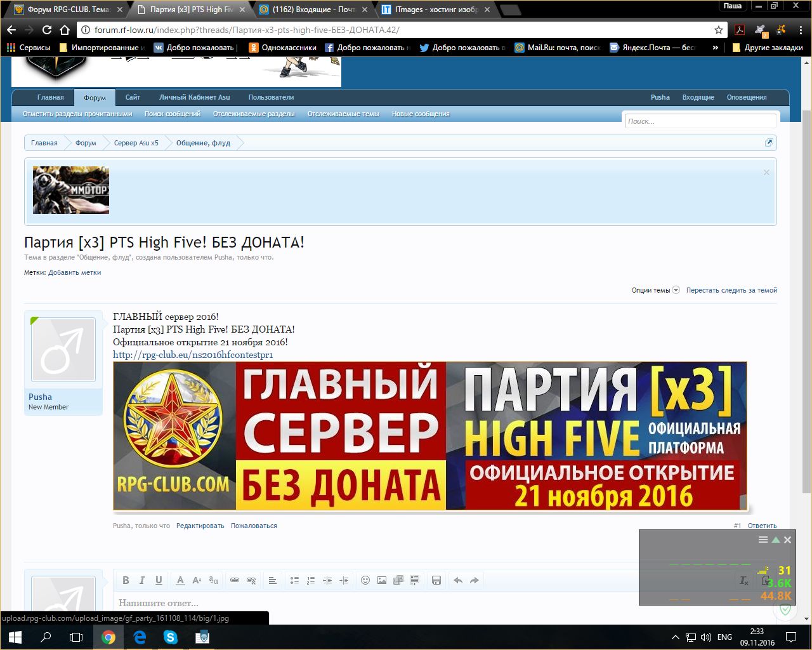Open the Общение, флуд breadcrumb
Image resolution: width=812 pixels, height=650 pixels.
203,143
